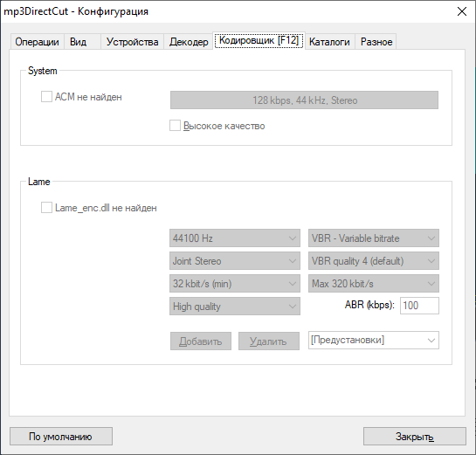The height and width of the screenshot is (455, 476).
Task: Open the 44100 Hz sample rate dropdown
Action: 235,238
